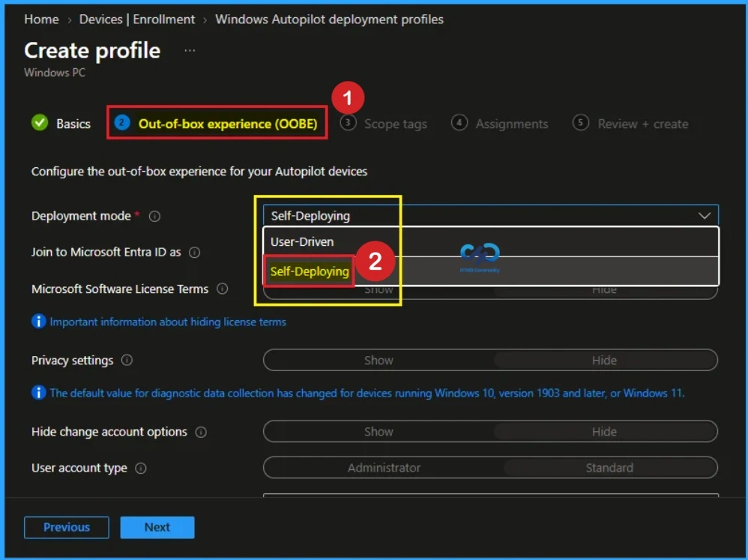The width and height of the screenshot is (748, 560).
Task: Show info tooltip for Deployment mode
Action: click(x=154, y=216)
